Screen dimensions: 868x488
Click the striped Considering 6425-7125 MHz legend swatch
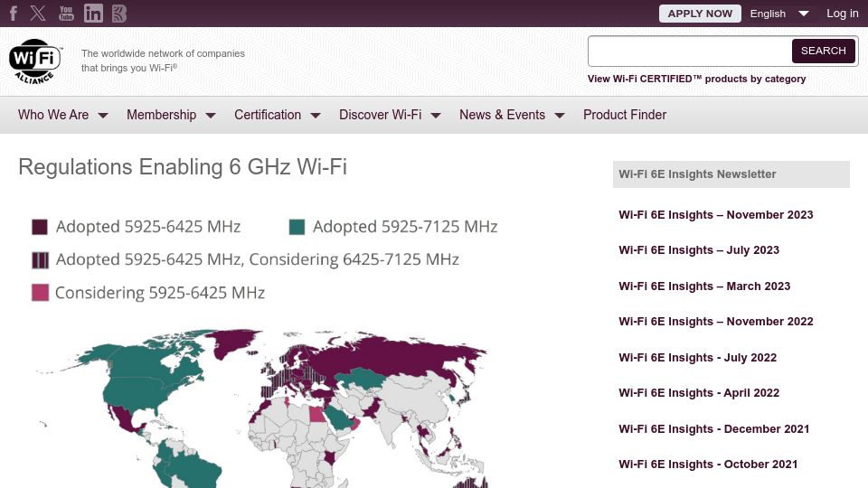[x=40, y=259]
